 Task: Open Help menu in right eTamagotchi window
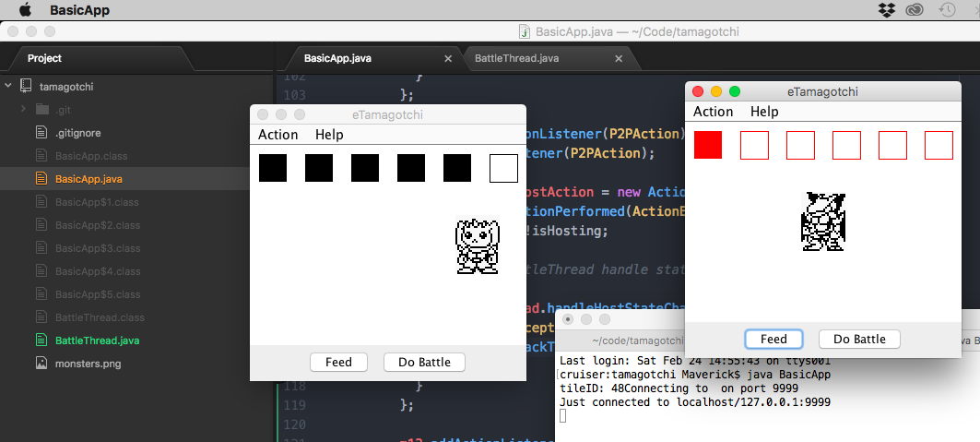pos(764,112)
